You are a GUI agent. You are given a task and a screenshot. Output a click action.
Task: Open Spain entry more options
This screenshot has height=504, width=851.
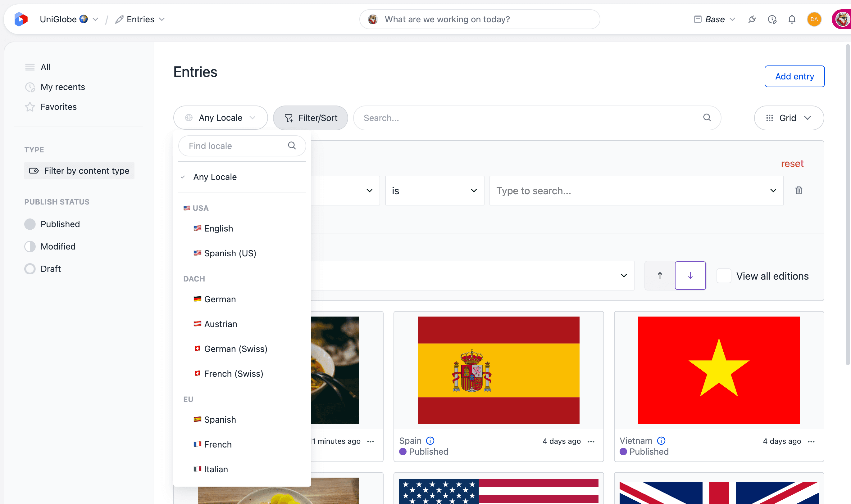[591, 441]
